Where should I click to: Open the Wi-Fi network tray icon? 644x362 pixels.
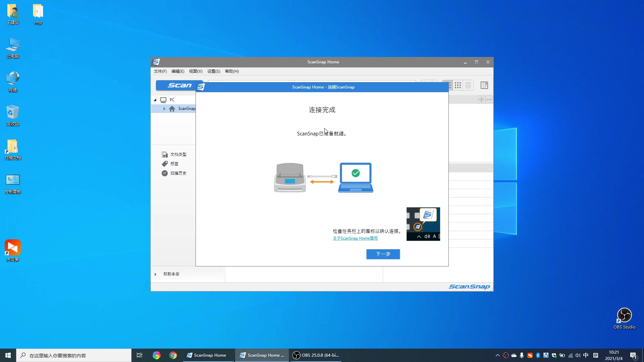[570, 355]
